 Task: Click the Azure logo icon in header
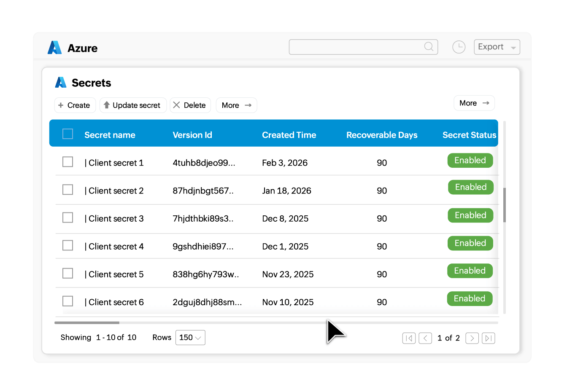[55, 48]
